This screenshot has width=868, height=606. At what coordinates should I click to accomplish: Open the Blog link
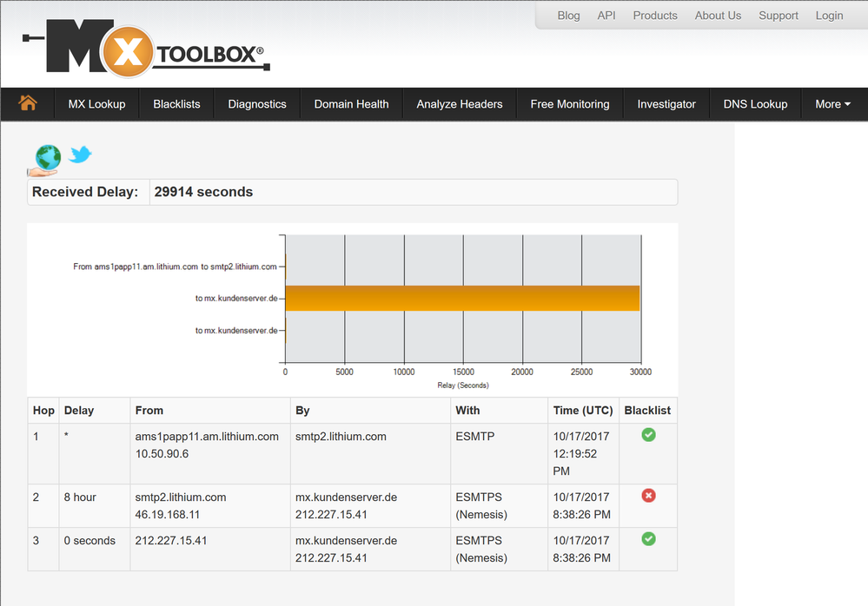click(x=568, y=16)
